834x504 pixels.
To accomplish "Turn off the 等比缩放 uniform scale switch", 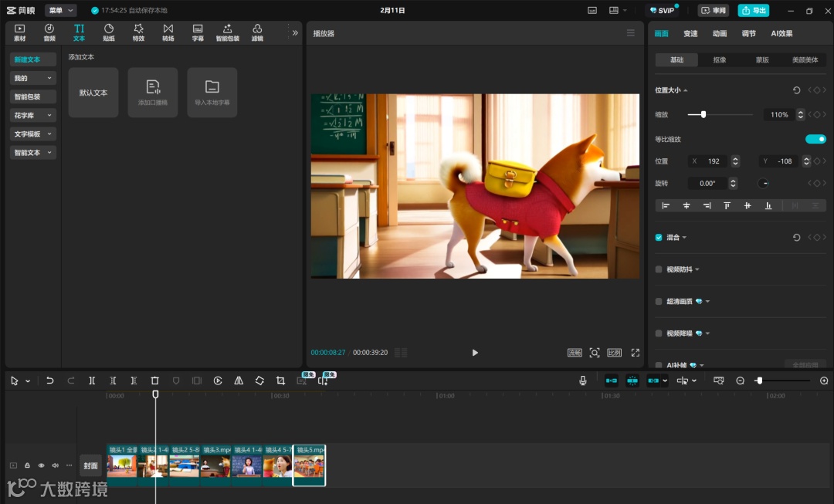I will [x=815, y=139].
